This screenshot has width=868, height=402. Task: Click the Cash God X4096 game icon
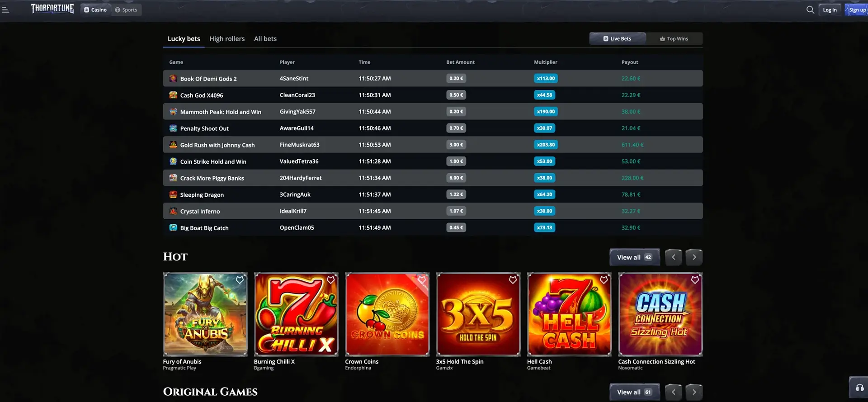point(173,95)
